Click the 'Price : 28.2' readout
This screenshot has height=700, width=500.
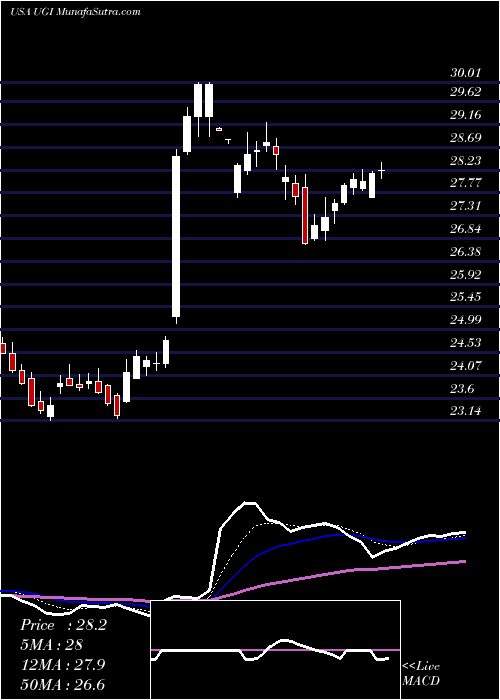(x=63, y=625)
